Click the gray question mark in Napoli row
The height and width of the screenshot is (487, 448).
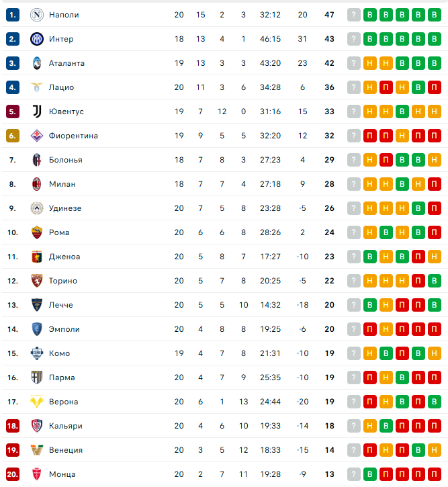[353, 15]
